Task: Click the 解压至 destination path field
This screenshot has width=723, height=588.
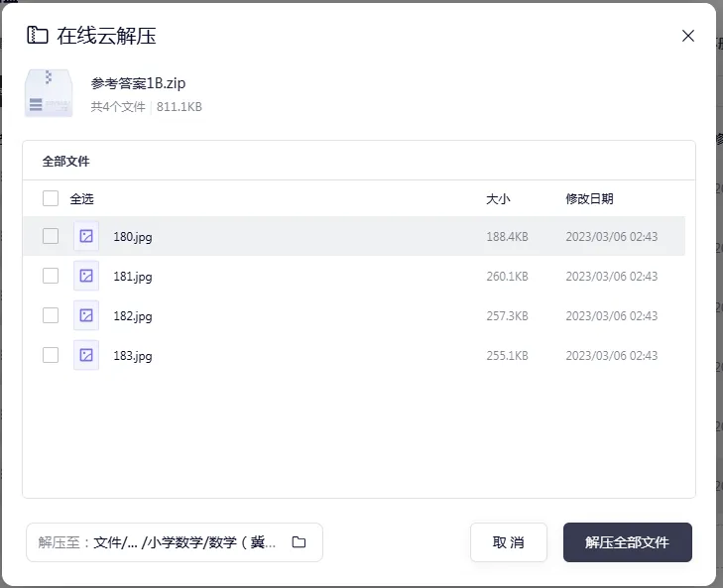Action: [x=175, y=542]
